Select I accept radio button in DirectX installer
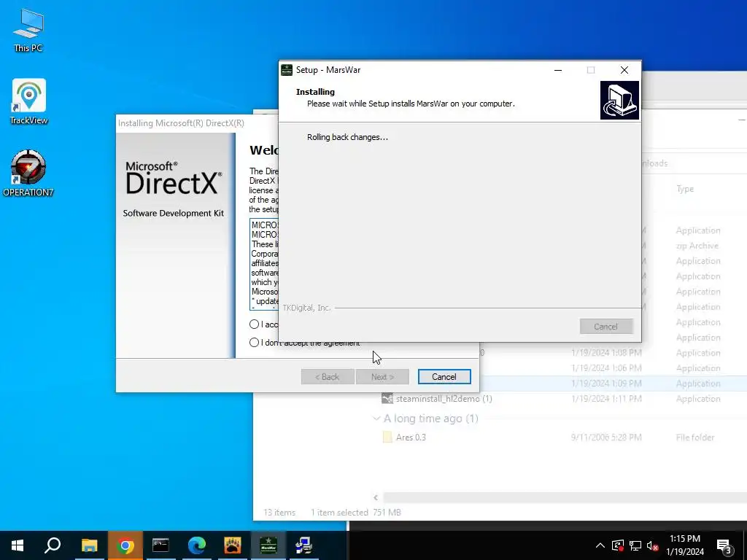Screen dimensions: 747x560 (x=254, y=324)
